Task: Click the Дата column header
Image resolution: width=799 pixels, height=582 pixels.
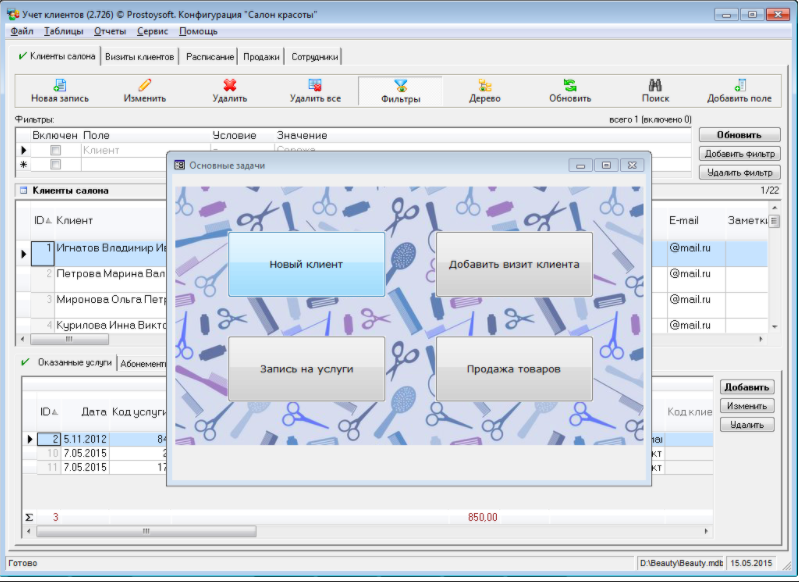Action: [x=94, y=412]
